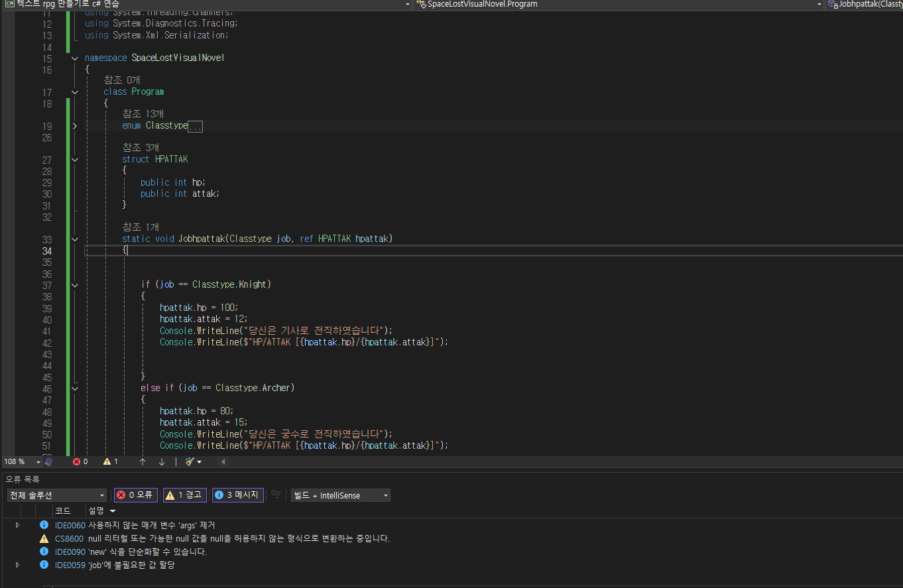Place cursor on 'hpattak.attak = 15;' line
This screenshot has height=588, width=903.
(x=204, y=422)
